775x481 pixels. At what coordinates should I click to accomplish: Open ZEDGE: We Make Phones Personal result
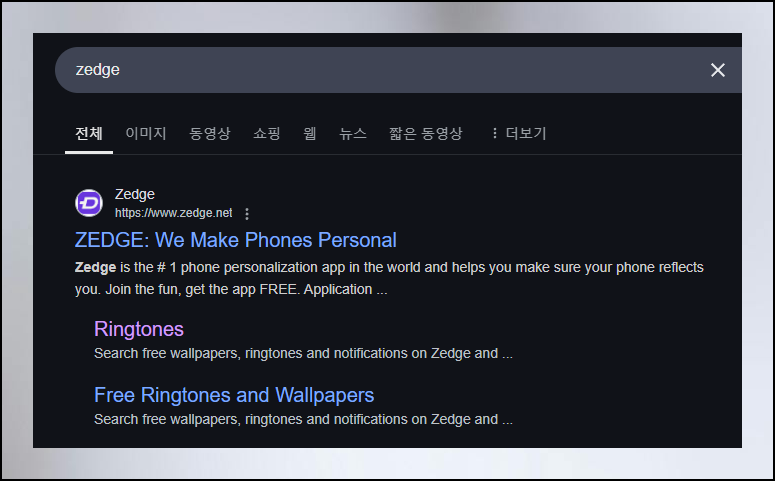[x=235, y=240]
